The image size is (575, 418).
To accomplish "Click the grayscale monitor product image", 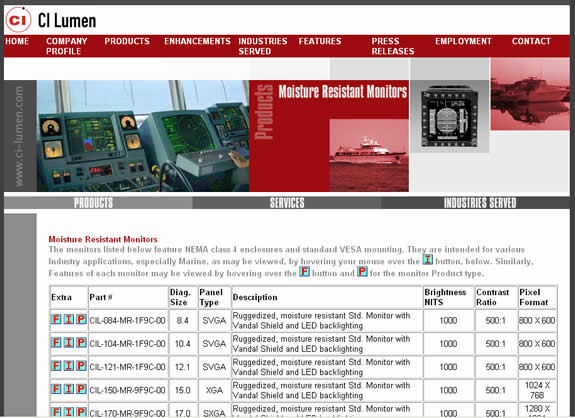I will click(450, 116).
